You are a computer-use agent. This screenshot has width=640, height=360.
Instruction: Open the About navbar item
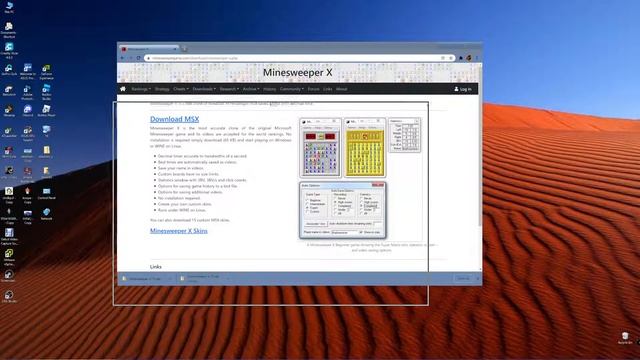342,89
